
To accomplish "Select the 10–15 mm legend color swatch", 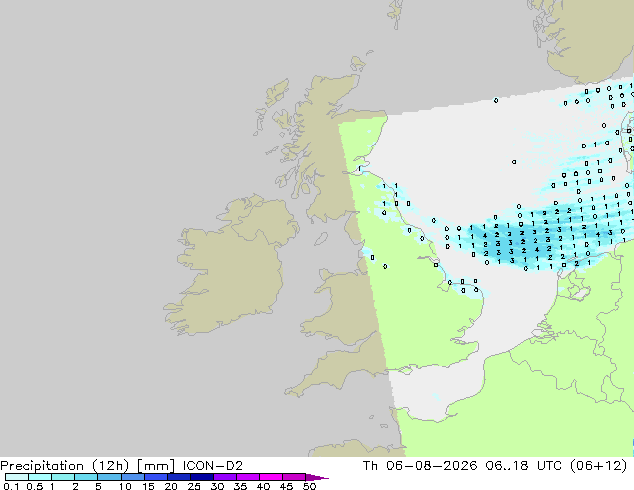I will click(x=132, y=477).
